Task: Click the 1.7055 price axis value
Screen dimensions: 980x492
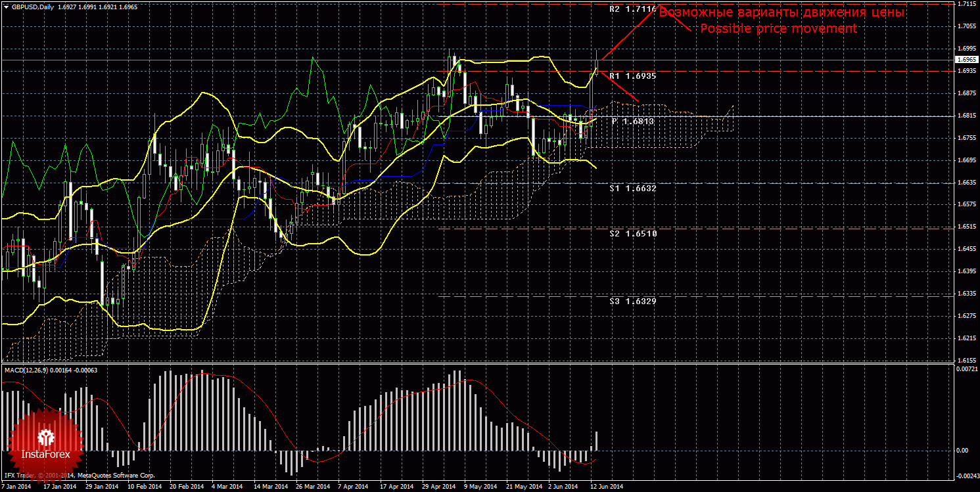Action: [966, 26]
